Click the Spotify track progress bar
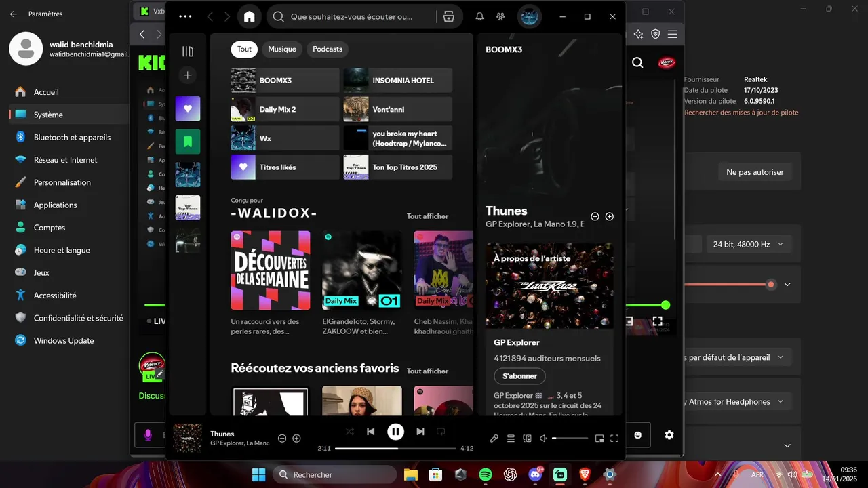 pos(395,449)
